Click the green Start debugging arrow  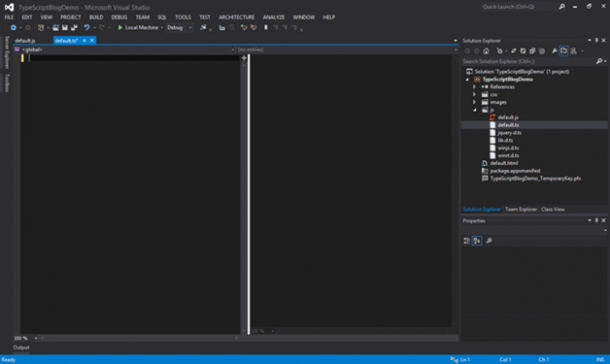coord(120,28)
